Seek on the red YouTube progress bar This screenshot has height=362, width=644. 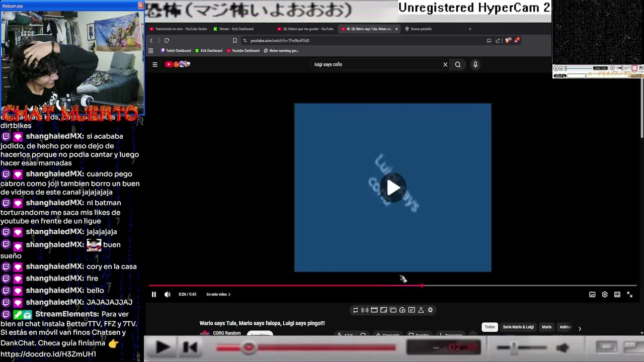click(x=392, y=286)
